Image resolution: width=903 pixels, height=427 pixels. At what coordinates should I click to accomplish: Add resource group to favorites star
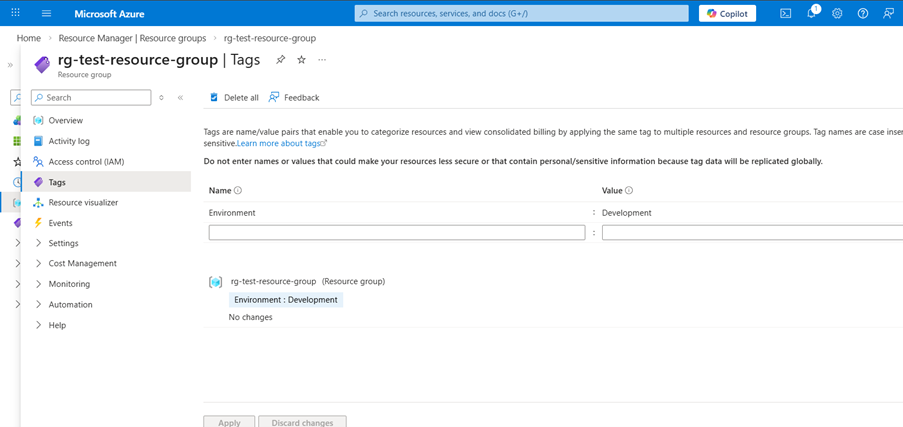pos(301,60)
